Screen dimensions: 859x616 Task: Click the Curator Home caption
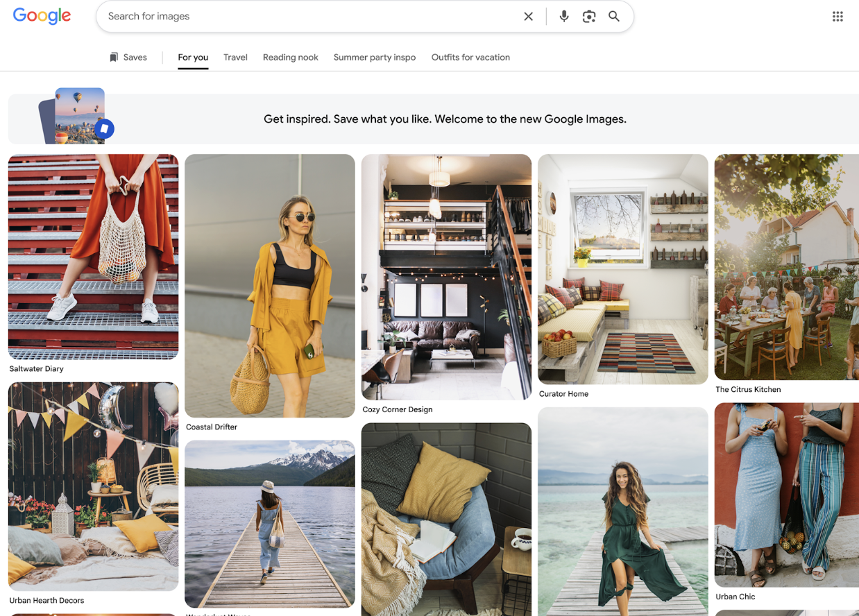tap(563, 394)
